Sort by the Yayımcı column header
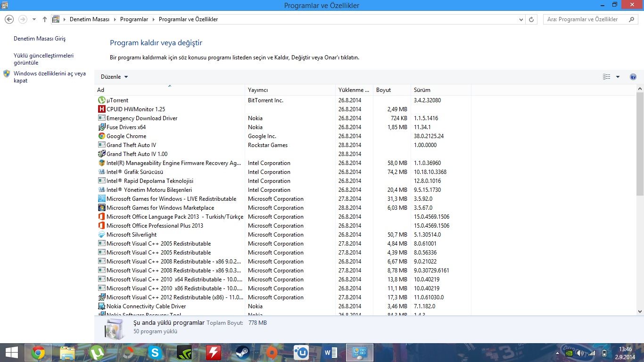The width and height of the screenshot is (644, 362). [x=290, y=90]
